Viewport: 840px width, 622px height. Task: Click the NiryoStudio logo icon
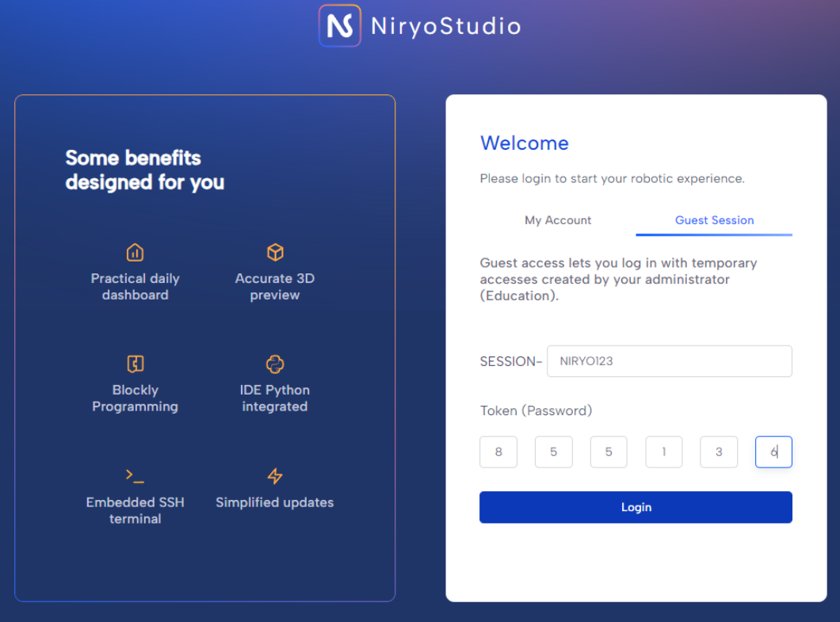(339, 26)
